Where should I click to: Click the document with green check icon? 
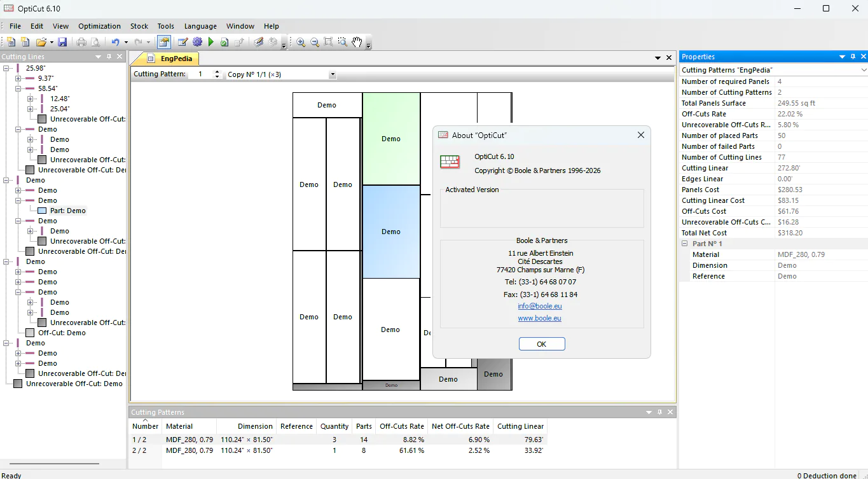[x=224, y=42]
